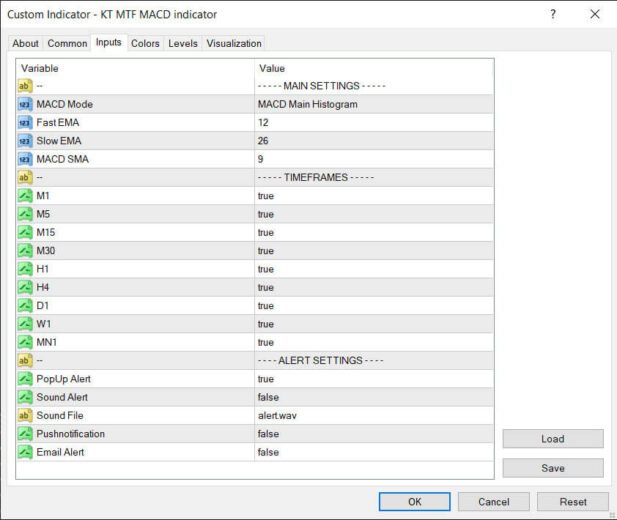Toggle the H4 timeframe true value
The width and height of the screenshot is (617, 520).
(374, 287)
